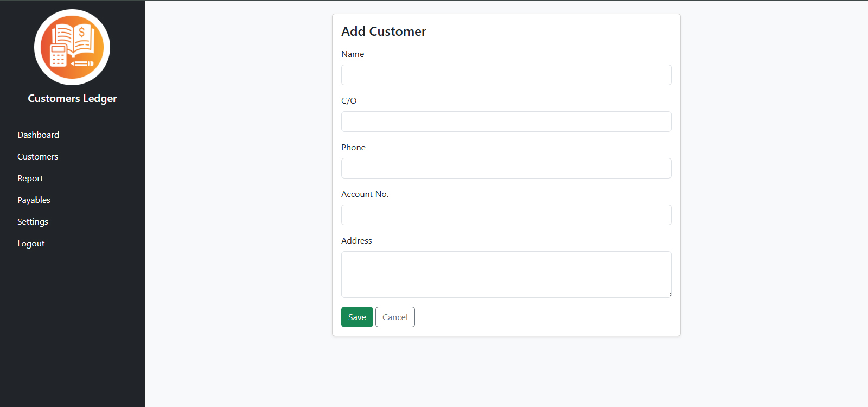
Task: Log out using the Logout link
Action: tap(31, 243)
